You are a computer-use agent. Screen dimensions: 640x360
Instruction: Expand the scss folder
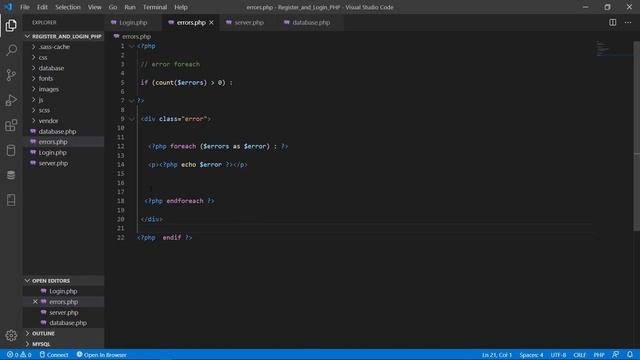[63, 110]
